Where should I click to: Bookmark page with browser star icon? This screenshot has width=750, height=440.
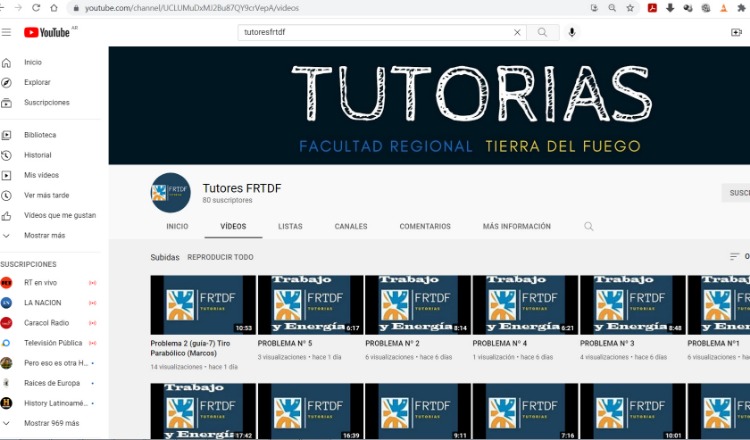(630, 7)
